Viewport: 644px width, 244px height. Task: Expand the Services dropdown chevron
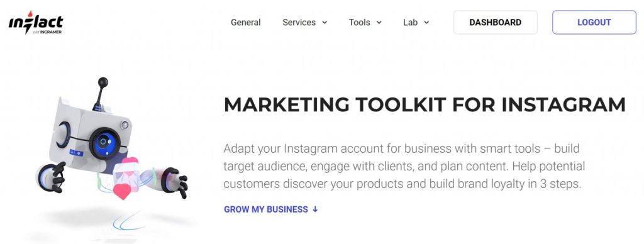(325, 23)
